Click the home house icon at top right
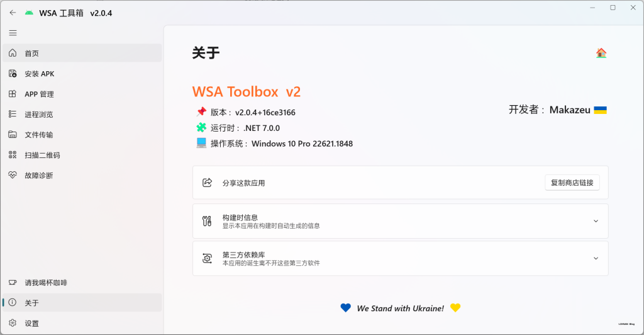Screen dimensions: 644x335 tap(601, 53)
